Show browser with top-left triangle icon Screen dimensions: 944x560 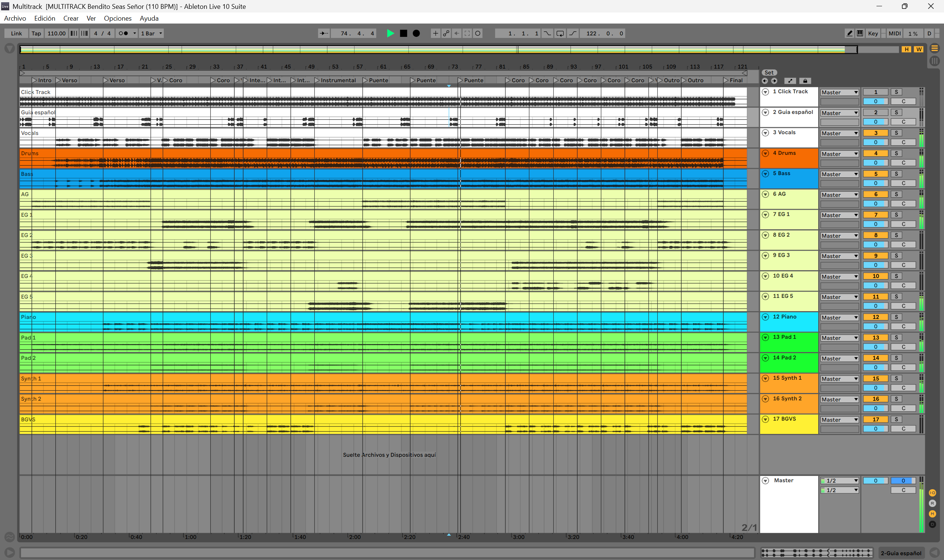coord(10,49)
